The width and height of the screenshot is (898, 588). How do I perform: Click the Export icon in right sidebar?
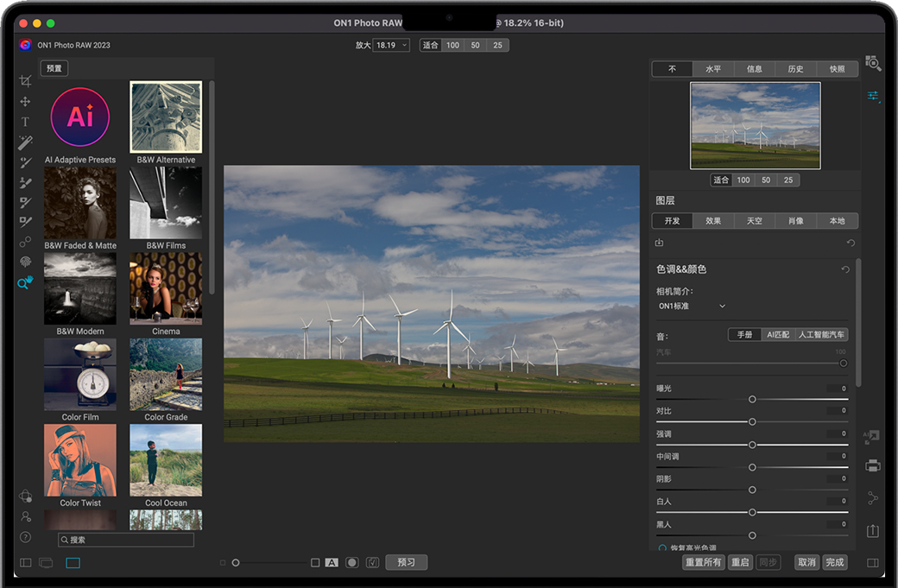pyautogui.click(x=873, y=530)
